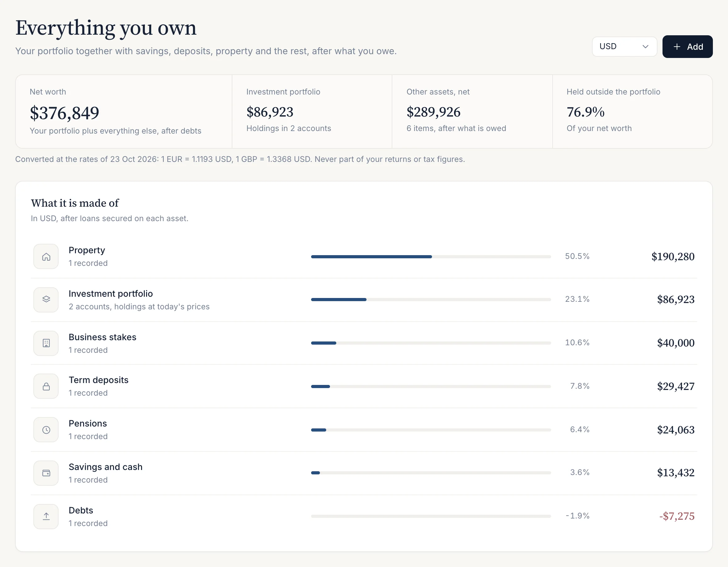This screenshot has width=728, height=567.
Task: Click the $24,063 Pensions amount
Action: 676,430
